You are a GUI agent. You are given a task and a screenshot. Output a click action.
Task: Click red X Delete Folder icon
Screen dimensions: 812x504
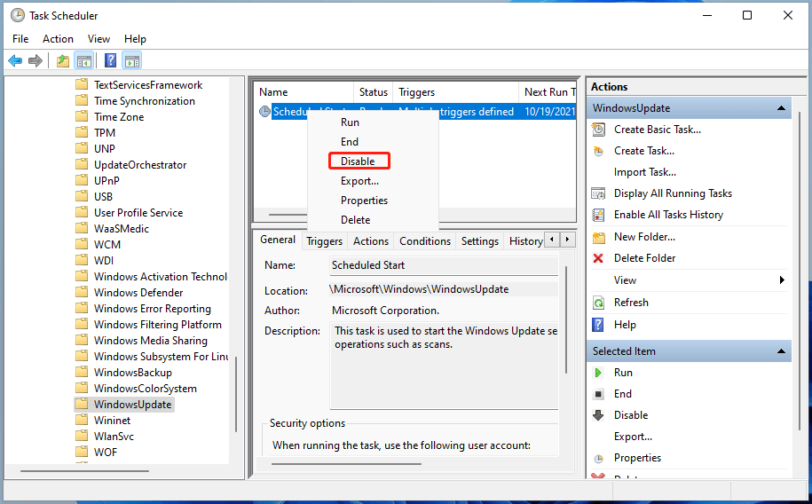[x=598, y=258]
